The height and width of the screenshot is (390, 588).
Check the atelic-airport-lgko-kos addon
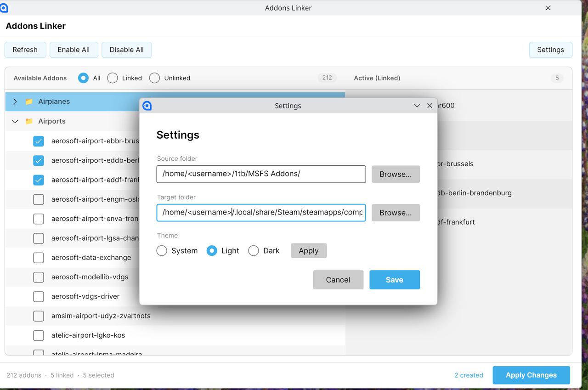(x=39, y=335)
